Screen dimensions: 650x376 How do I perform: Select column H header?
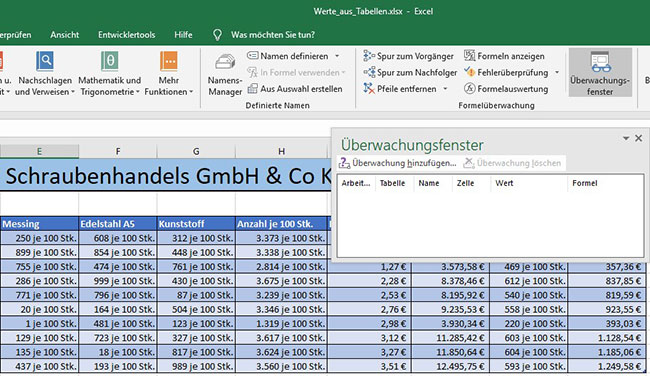point(281,151)
